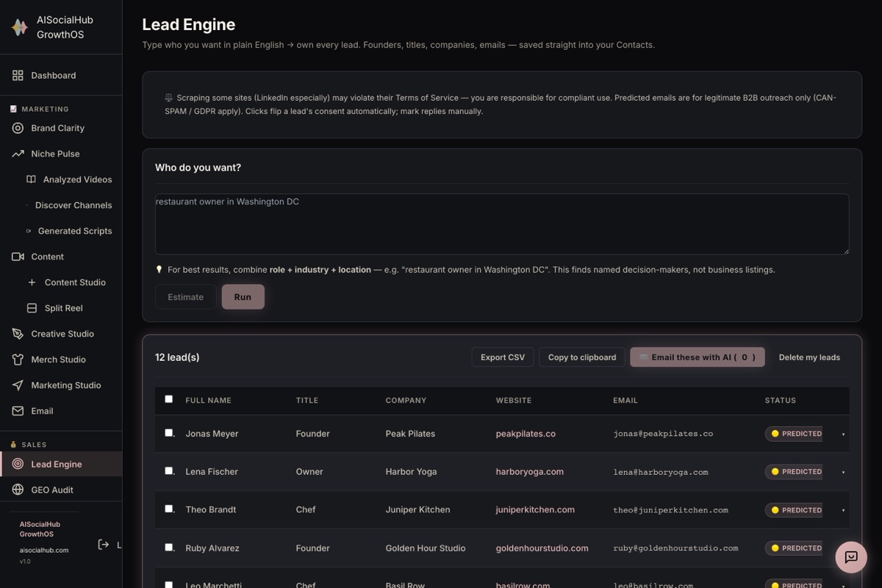Go to Dashboard in sidebar
This screenshot has height=588, width=882.
tap(61, 75)
